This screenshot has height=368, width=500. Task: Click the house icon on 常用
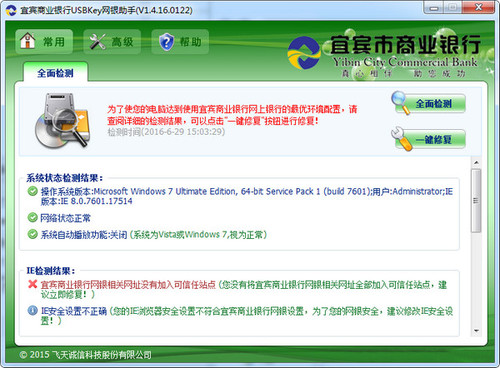(28, 41)
